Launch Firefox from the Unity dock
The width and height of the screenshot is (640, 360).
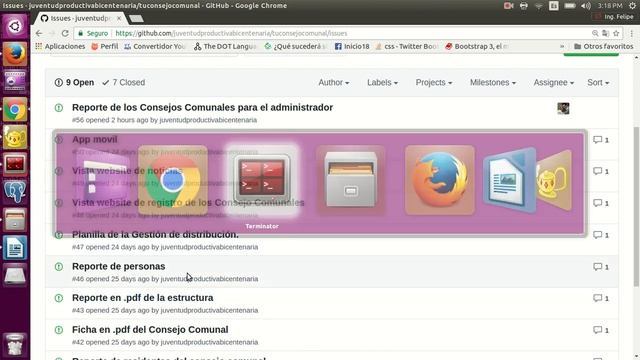(x=15, y=54)
